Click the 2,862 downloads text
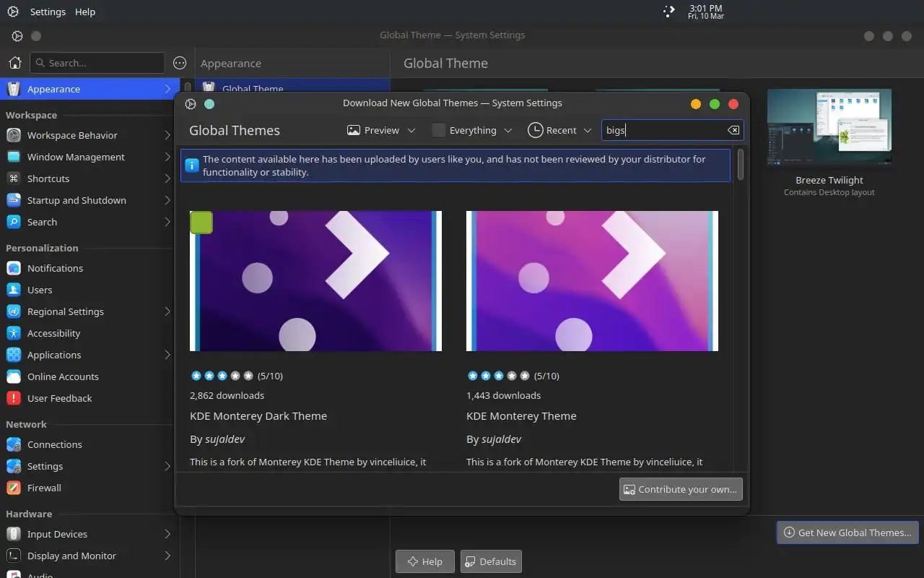 click(227, 395)
